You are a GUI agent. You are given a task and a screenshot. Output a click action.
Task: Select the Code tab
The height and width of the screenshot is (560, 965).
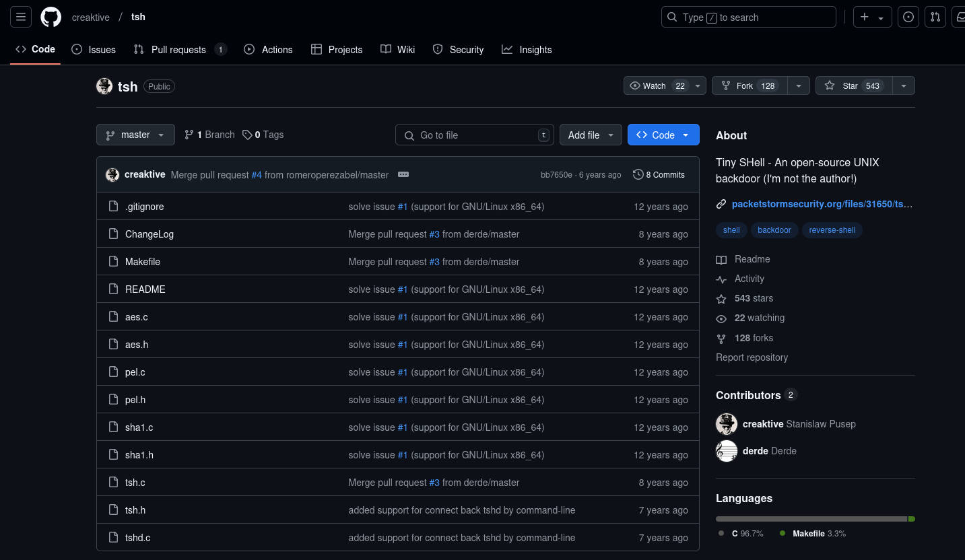point(36,49)
